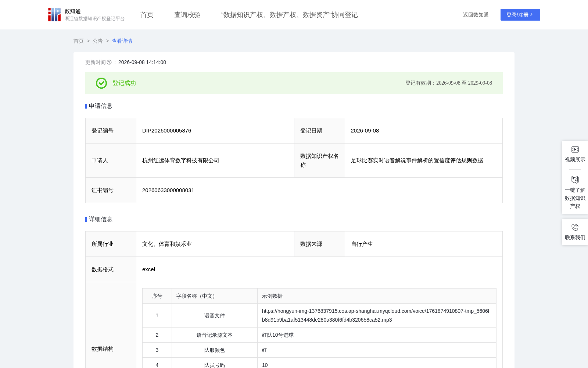
Task: Open 一键了解数据知识产权 guide icon
Action: (x=575, y=180)
